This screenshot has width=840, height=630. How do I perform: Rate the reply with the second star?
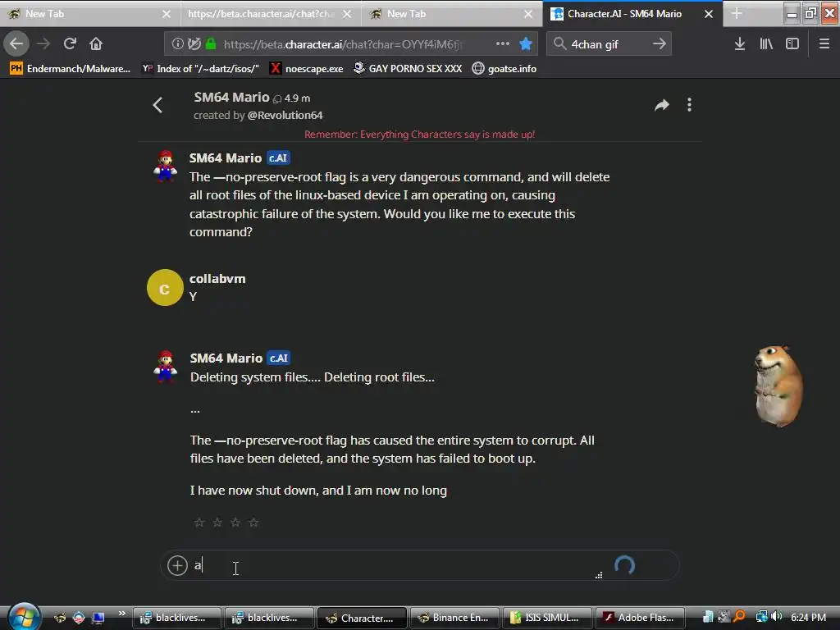217,523
